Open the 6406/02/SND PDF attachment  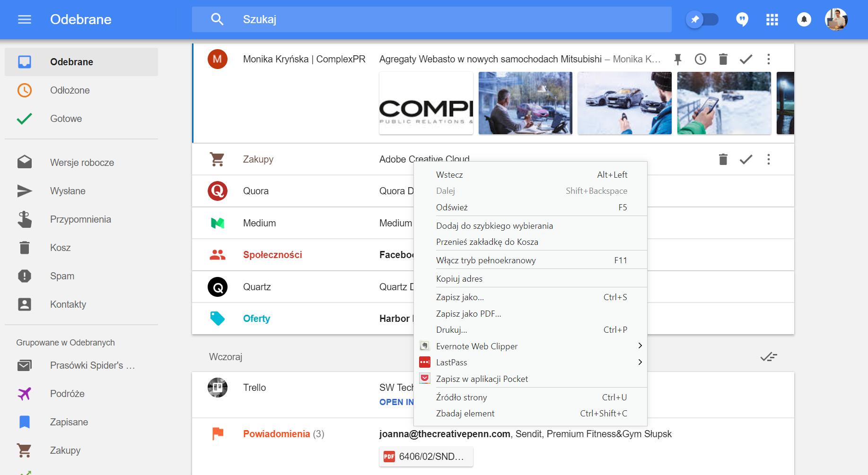[426, 457]
